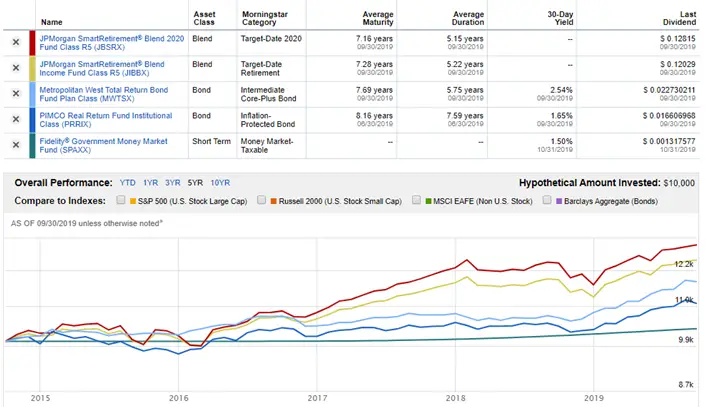Click the Target-Date 2020 category cell

pos(271,39)
